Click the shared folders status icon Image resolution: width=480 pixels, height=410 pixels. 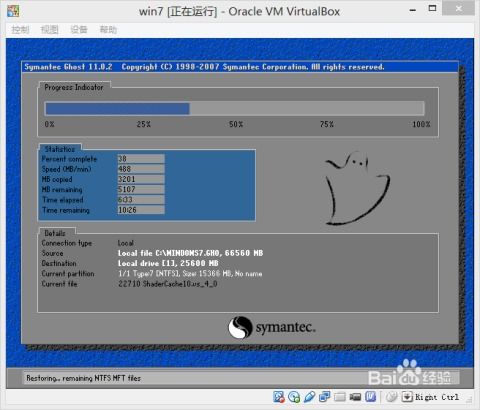(340, 397)
